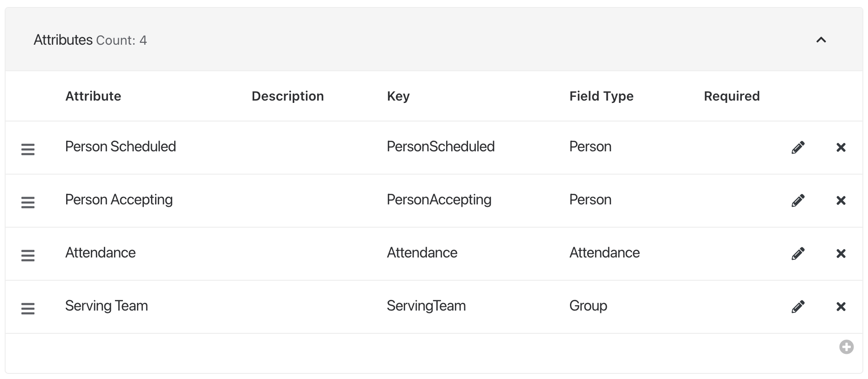868x379 pixels.
Task: Delete the Person Accepting attribute
Action: tap(841, 201)
